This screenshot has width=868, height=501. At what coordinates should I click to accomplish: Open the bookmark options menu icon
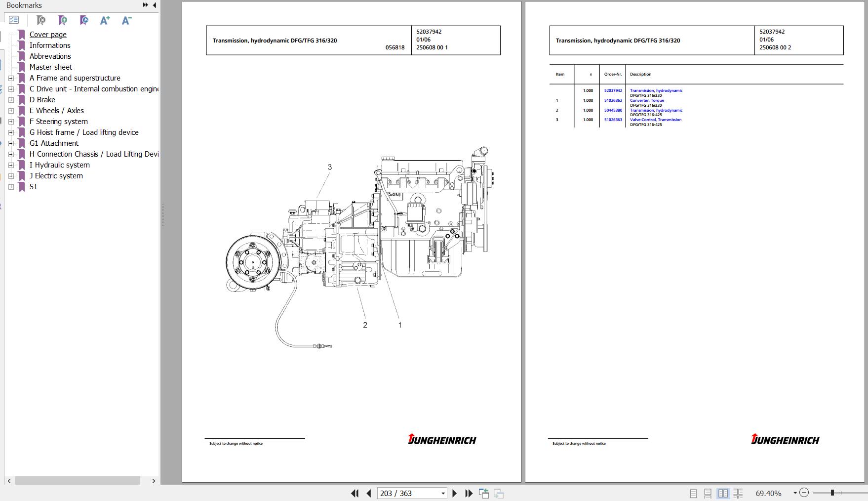pyautogui.click(x=14, y=20)
